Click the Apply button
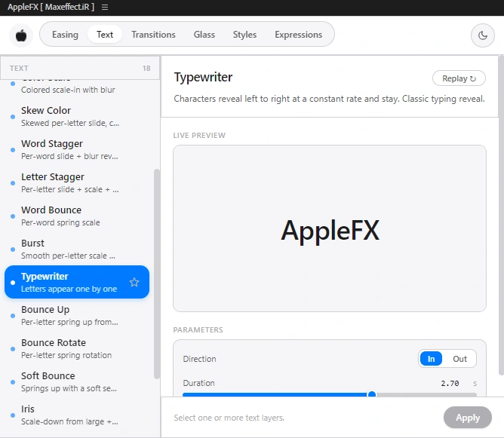This screenshot has height=438, width=504. 468,418
